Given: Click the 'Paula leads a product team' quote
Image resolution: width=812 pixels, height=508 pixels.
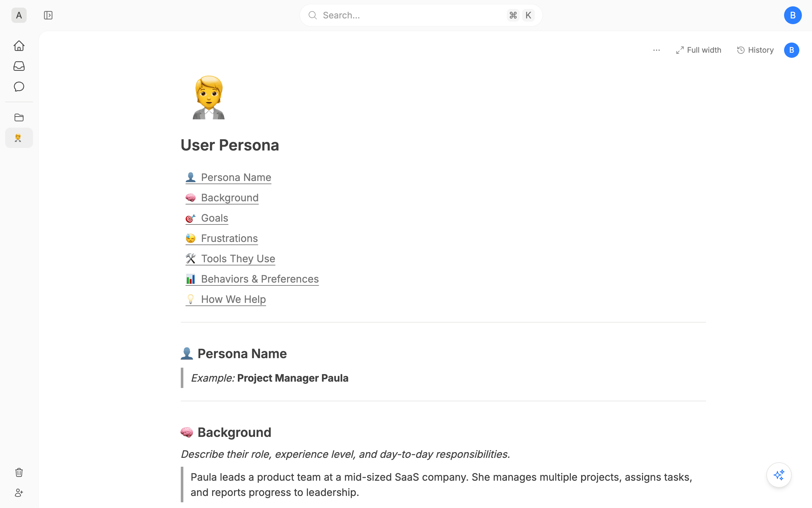Looking at the screenshot, I should pyautogui.click(x=443, y=485).
